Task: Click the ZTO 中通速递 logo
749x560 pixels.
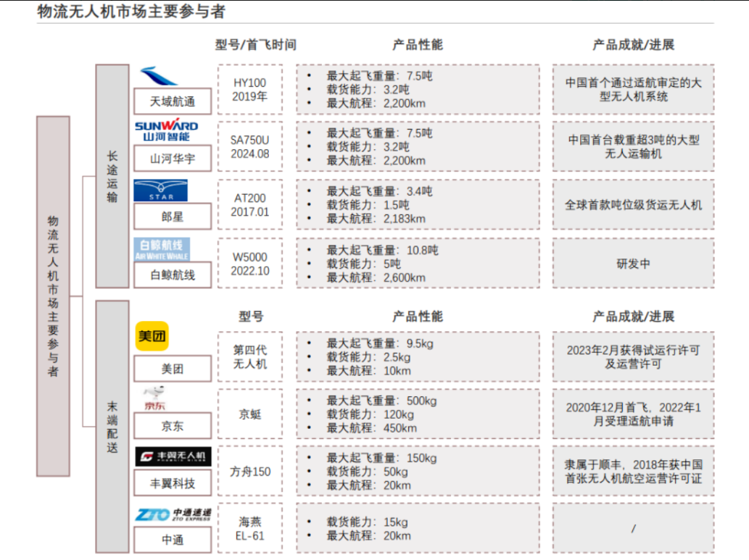Action: pos(173,514)
